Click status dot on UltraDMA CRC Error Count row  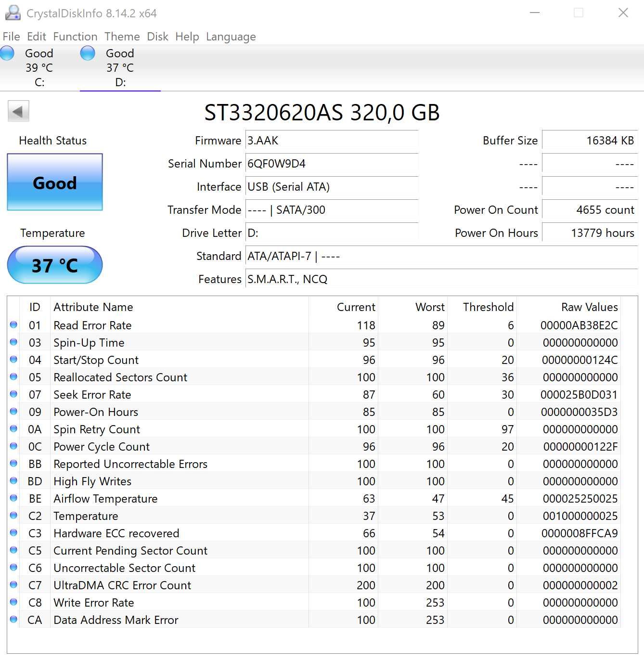point(13,585)
